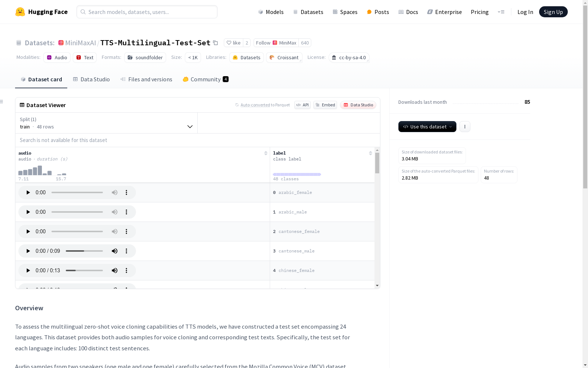Viewport: 588px width, 368px height.
Task: Click the Datasets breadcrumb link
Action: [x=39, y=43]
